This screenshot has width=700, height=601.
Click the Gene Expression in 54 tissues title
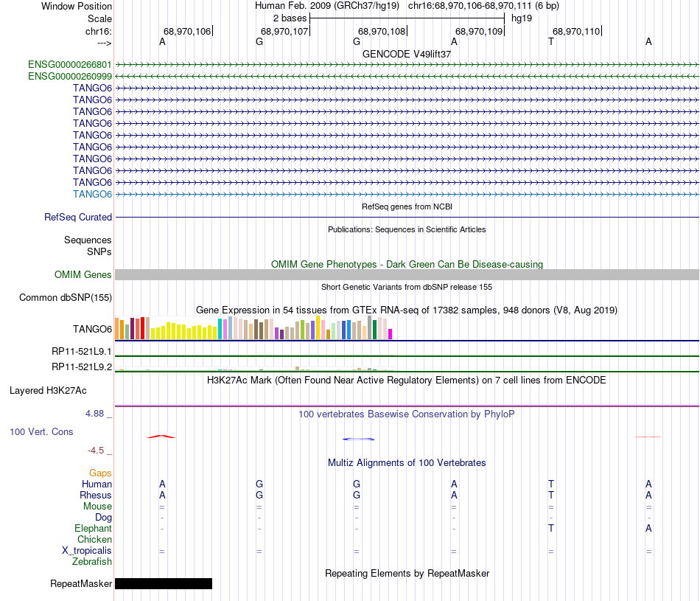pos(407,310)
